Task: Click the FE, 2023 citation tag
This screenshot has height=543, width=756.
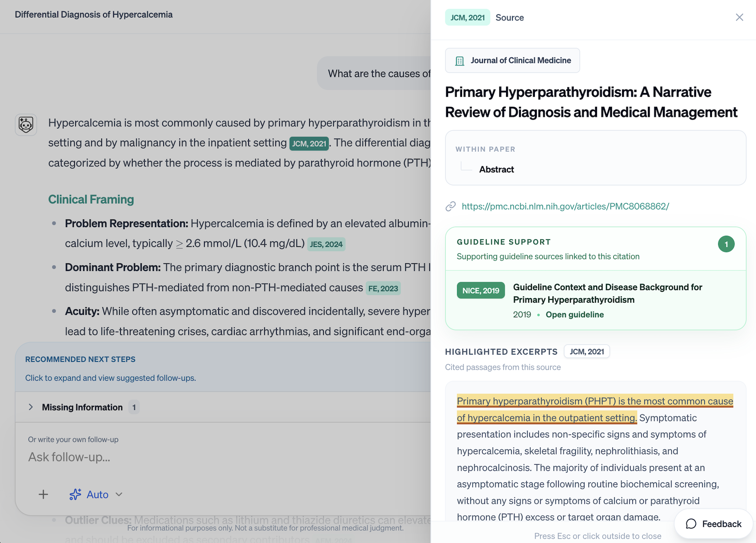Action: click(383, 288)
